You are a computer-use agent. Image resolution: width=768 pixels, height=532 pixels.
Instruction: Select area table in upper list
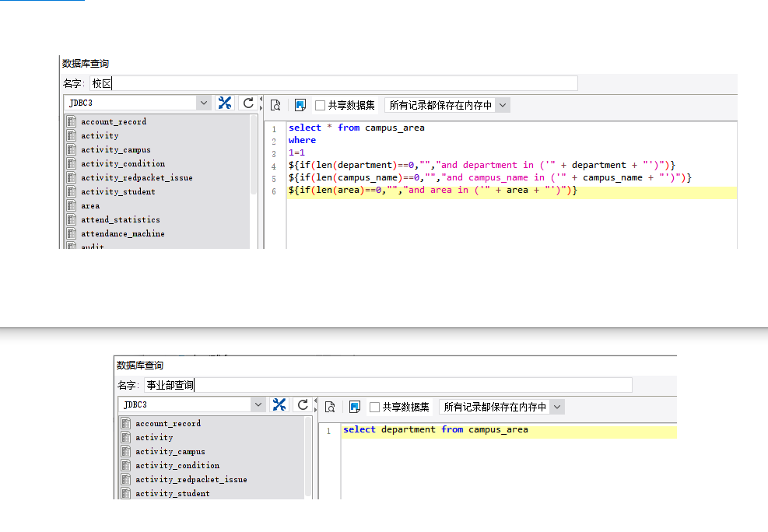coord(90,205)
